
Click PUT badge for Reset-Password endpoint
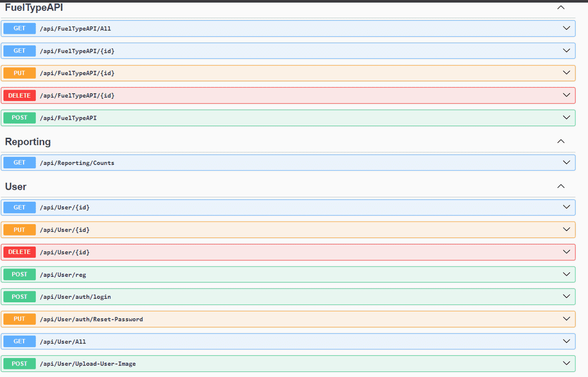(20, 319)
